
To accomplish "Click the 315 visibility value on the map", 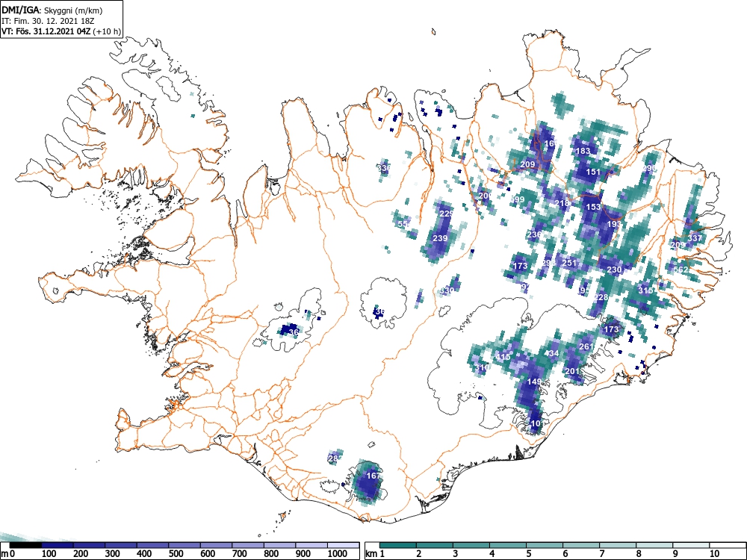I will [645, 290].
